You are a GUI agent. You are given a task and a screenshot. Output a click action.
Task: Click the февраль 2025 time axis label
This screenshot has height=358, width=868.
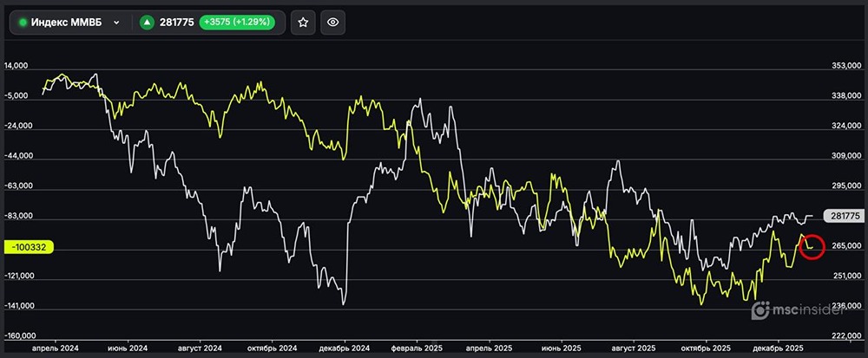pos(417,348)
